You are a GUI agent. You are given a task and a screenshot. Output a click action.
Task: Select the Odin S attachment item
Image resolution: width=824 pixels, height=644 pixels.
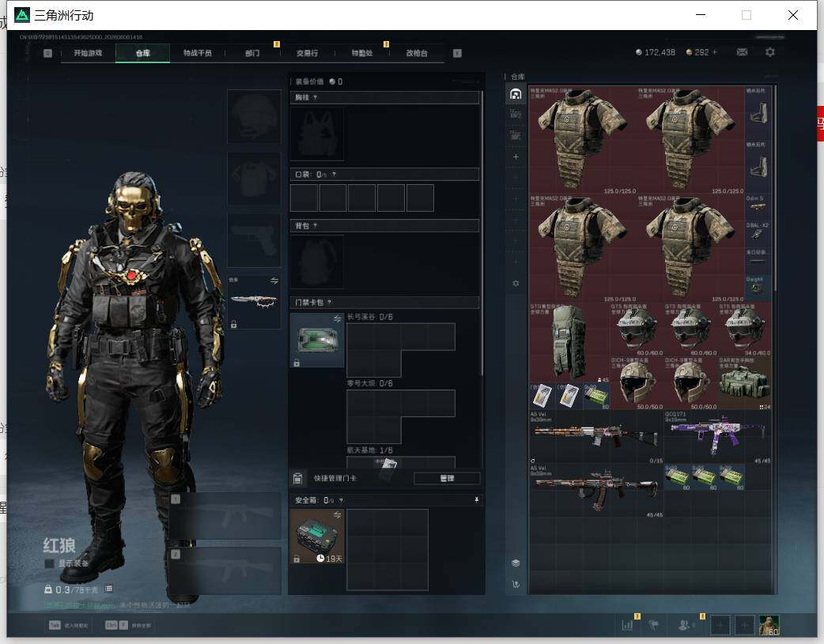pos(758,206)
